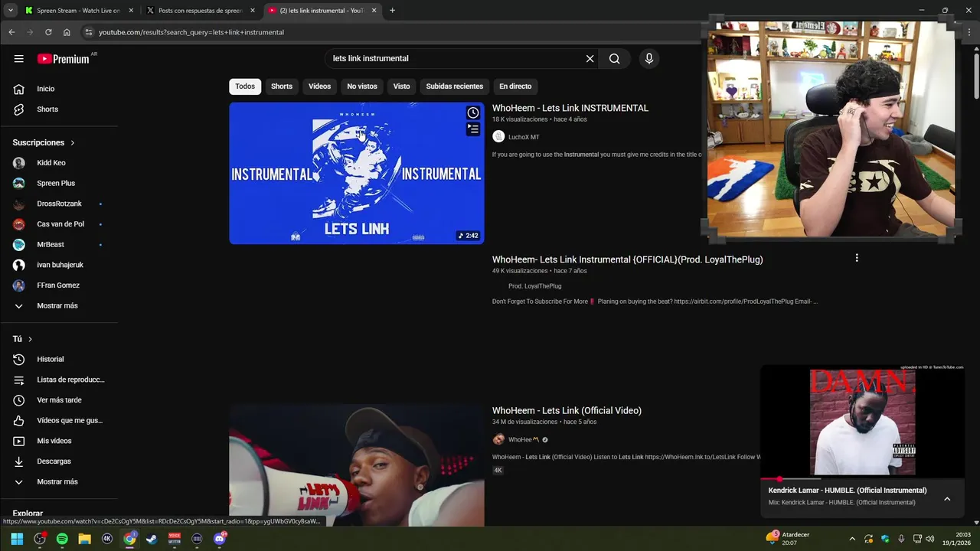
Task: Go back in the browser
Action: pyautogui.click(x=11, y=32)
